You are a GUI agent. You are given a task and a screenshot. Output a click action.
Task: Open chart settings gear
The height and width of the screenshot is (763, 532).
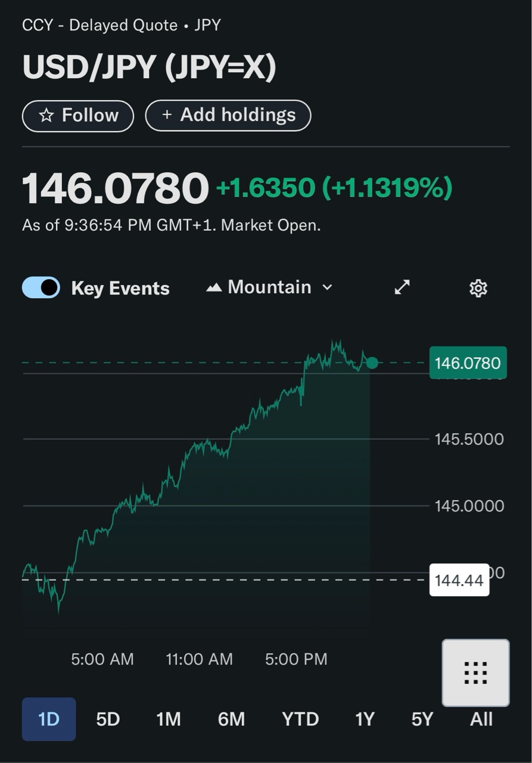pyautogui.click(x=478, y=289)
